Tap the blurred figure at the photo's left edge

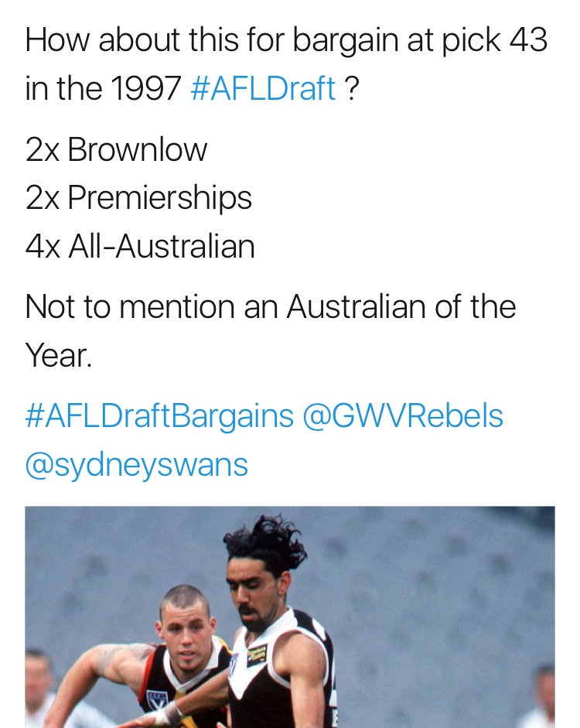tap(39, 687)
